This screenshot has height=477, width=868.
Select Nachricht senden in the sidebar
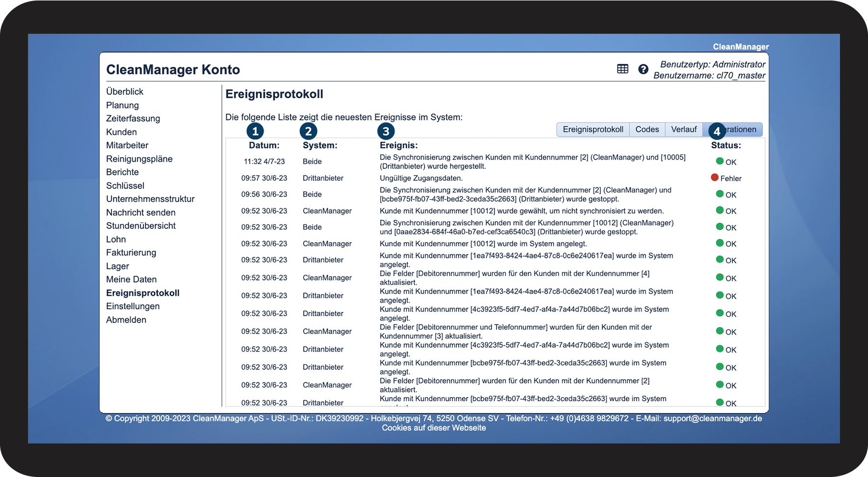click(x=141, y=212)
